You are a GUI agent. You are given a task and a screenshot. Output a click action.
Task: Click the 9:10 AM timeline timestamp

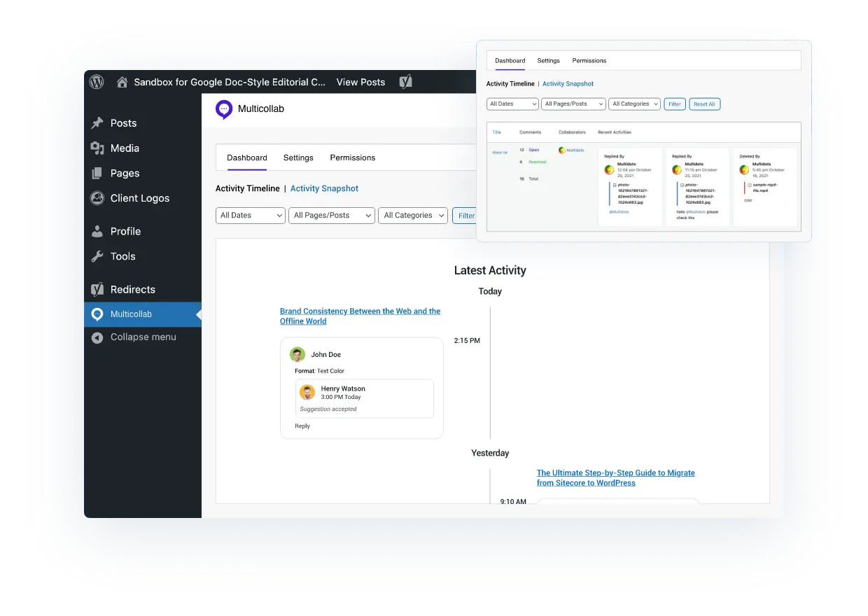(513, 502)
